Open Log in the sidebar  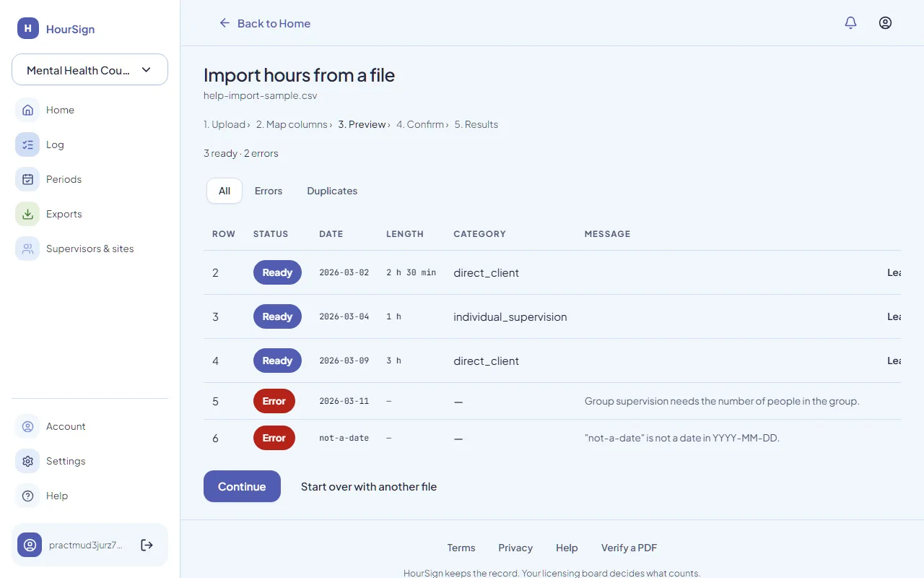tap(55, 144)
